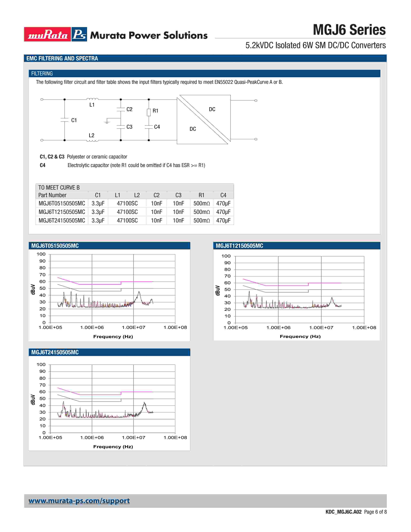Click the C4 capacitor symbol
411x532 pixels.
click(149, 127)
